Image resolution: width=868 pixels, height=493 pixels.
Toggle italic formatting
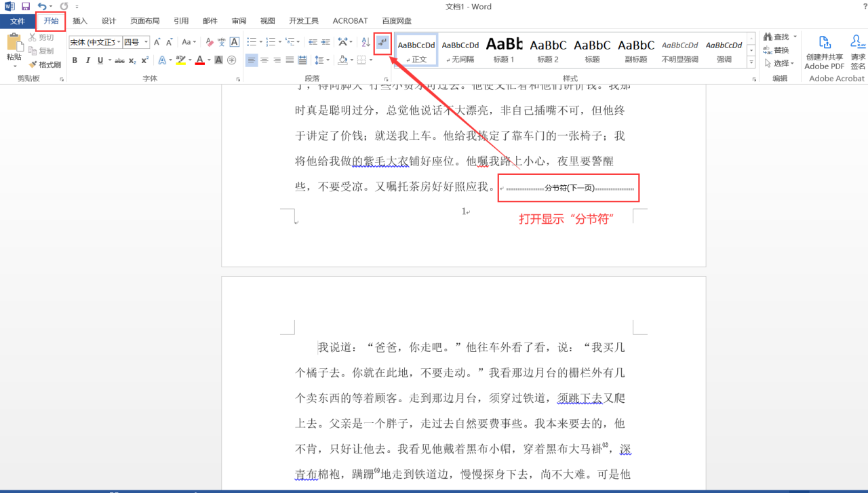click(x=87, y=60)
